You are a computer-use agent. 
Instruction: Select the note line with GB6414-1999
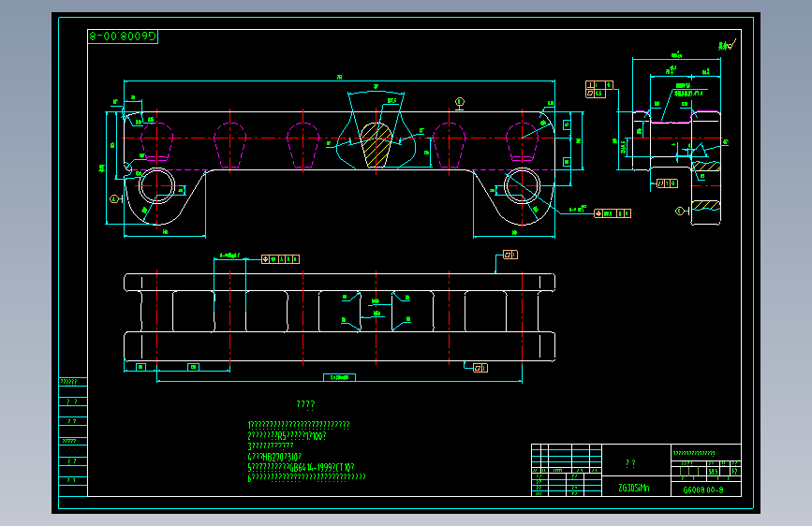(301, 467)
